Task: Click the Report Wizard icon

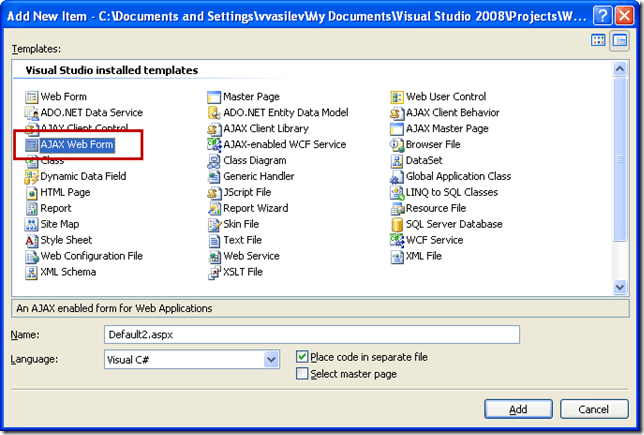Action: coord(214,209)
